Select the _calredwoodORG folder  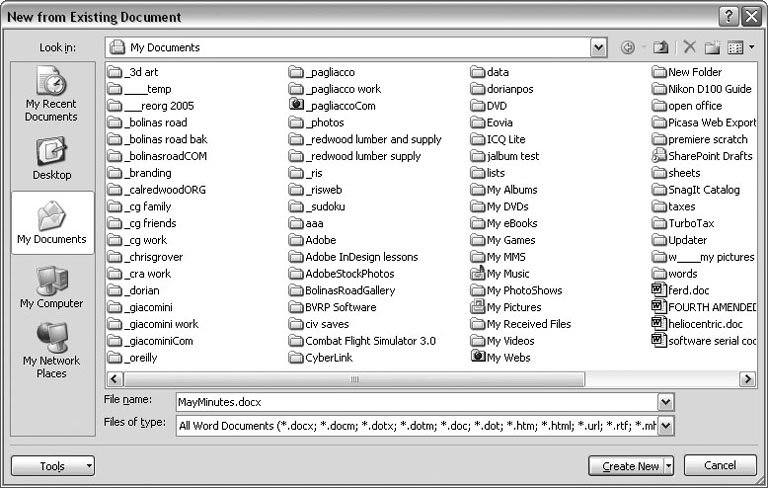click(157, 190)
